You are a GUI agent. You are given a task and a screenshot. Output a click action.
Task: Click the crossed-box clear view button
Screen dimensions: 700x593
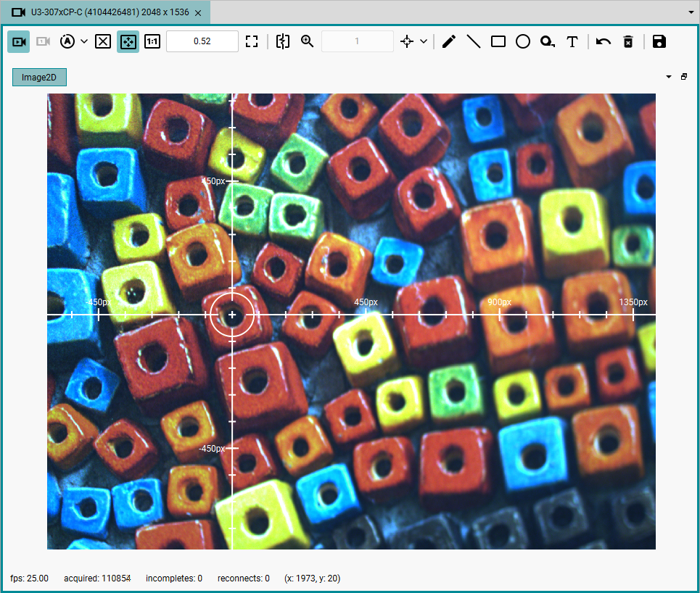point(103,41)
